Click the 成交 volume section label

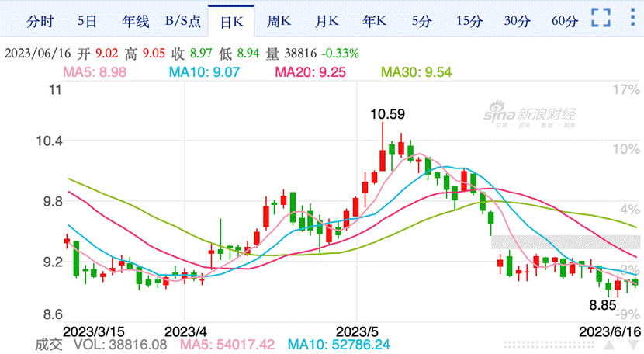point(49,345)
